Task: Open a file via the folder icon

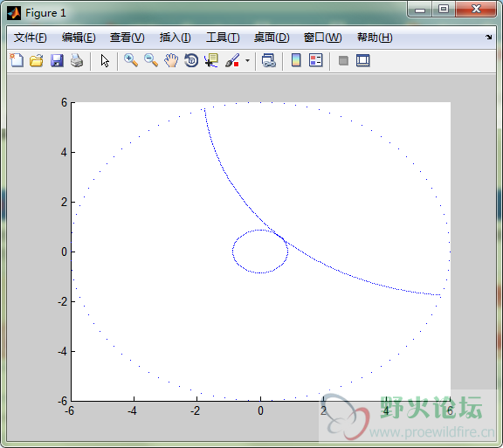Action: 37,60
